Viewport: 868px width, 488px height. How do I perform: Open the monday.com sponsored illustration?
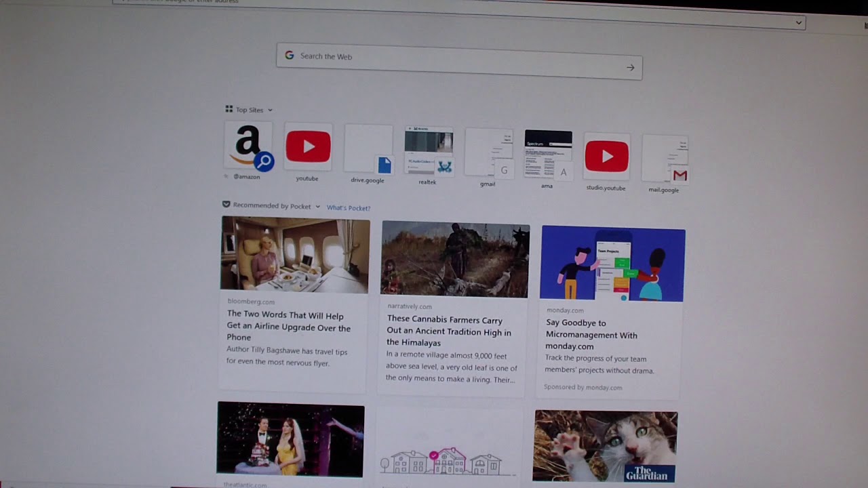[x=612, y=264]
